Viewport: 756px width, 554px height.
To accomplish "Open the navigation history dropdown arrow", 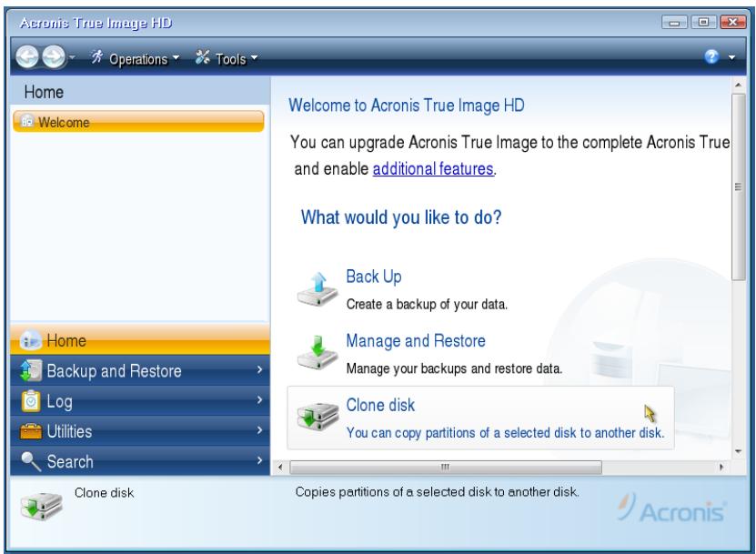I will (x=72, y=57).
